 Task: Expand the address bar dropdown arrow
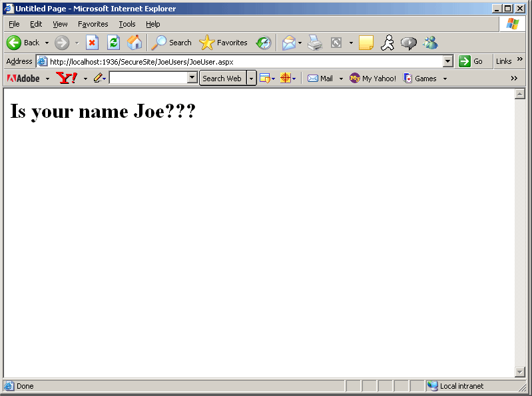(x=447, y=61)
